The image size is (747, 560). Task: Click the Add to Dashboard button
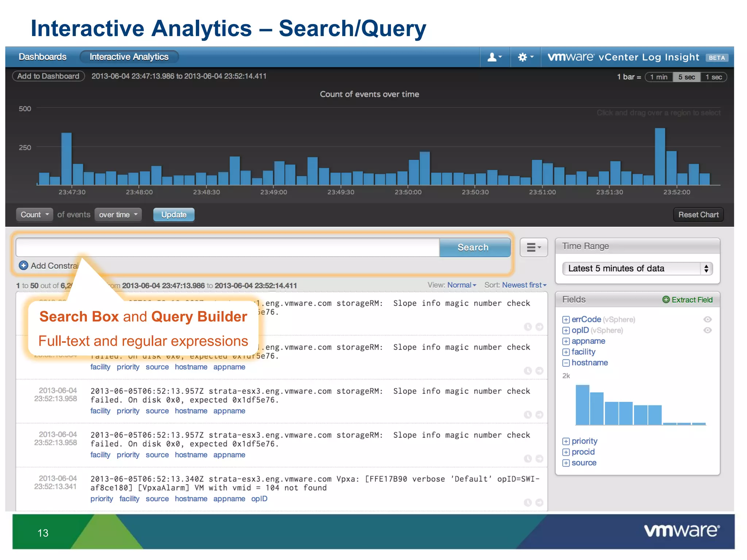point(49,76)
